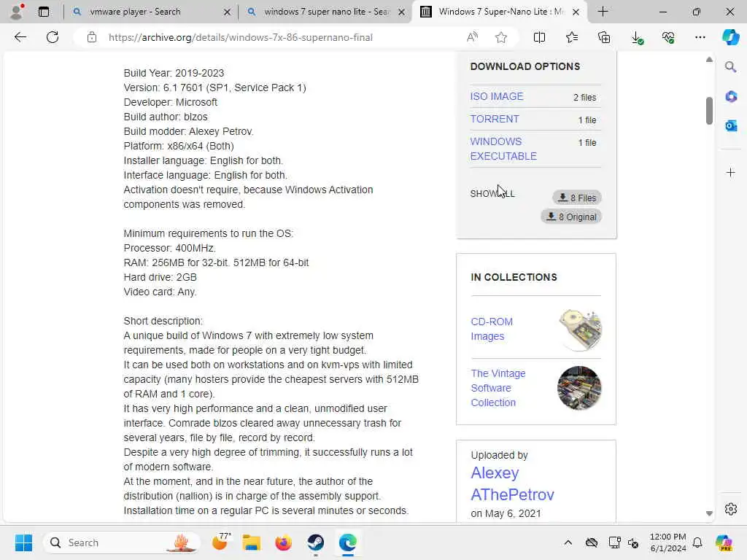
Task: Refresh the current page
Action: (53, 37)
